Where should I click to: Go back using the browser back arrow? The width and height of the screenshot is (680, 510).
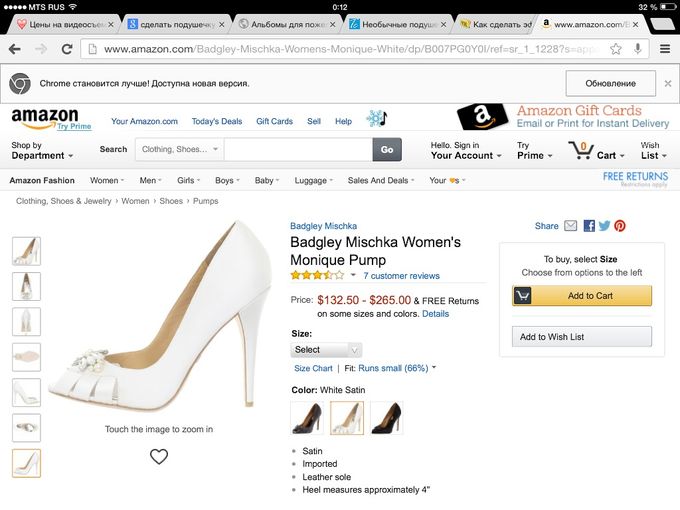pyautogui.click(x=15, y=49)
